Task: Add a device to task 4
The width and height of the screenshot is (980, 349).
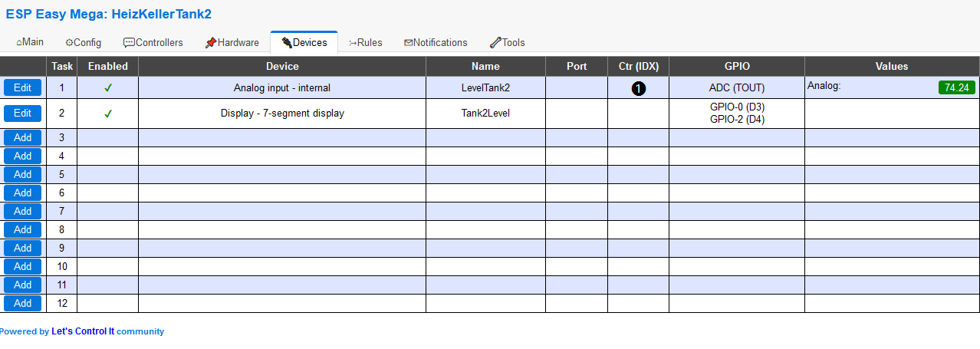Action: pos(23,156)
